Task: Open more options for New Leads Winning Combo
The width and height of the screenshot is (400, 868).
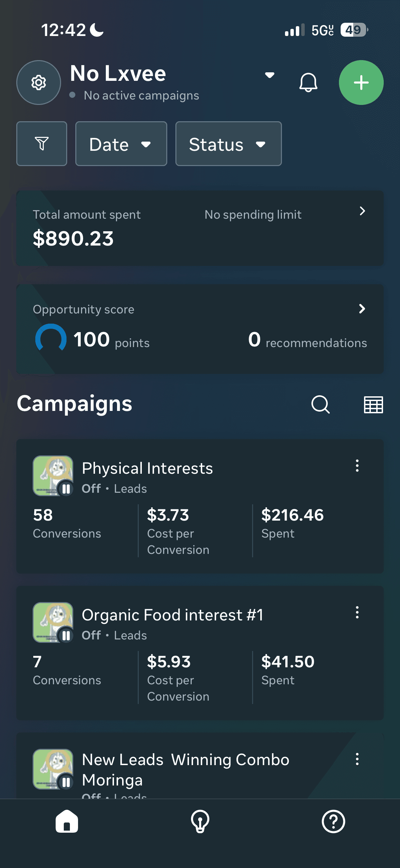Action: click(357, 759)
